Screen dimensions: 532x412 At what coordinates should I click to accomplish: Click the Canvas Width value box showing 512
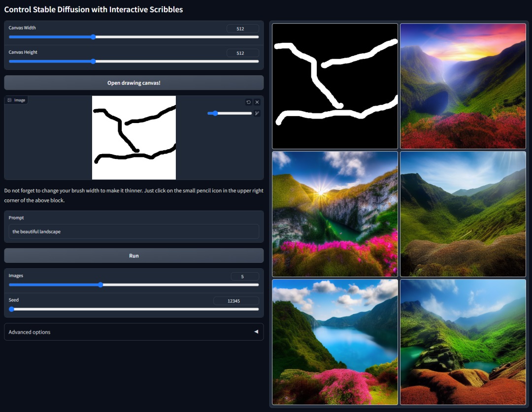click(242, 28)
